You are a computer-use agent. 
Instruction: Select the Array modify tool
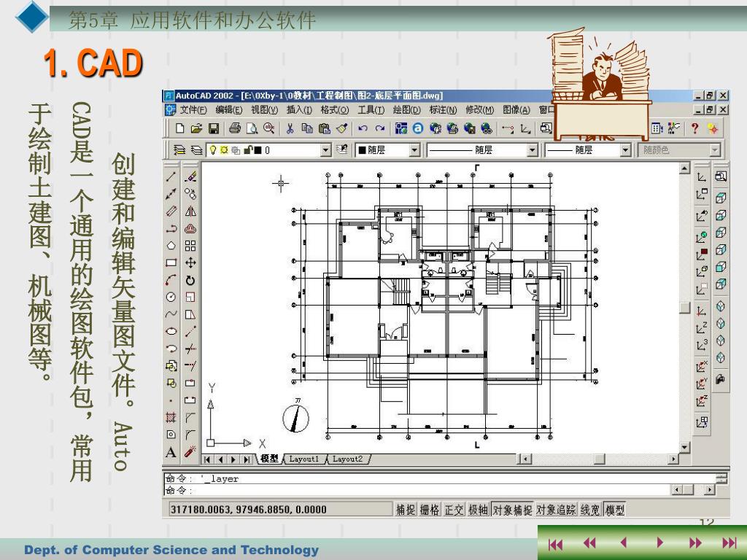(190, 246)
